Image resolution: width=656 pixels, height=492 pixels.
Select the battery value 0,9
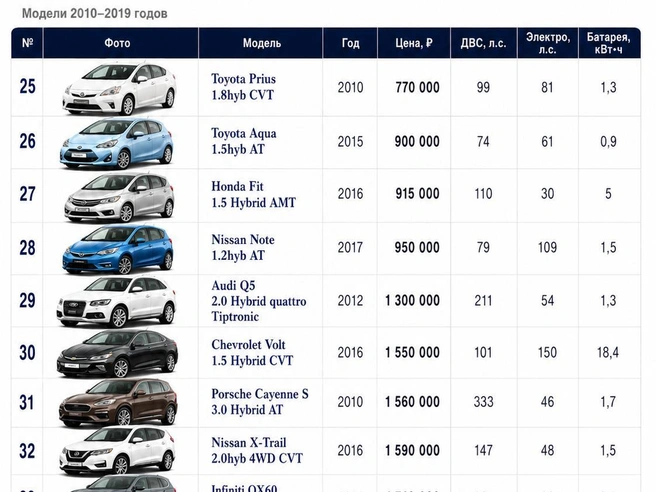point(608,141)
